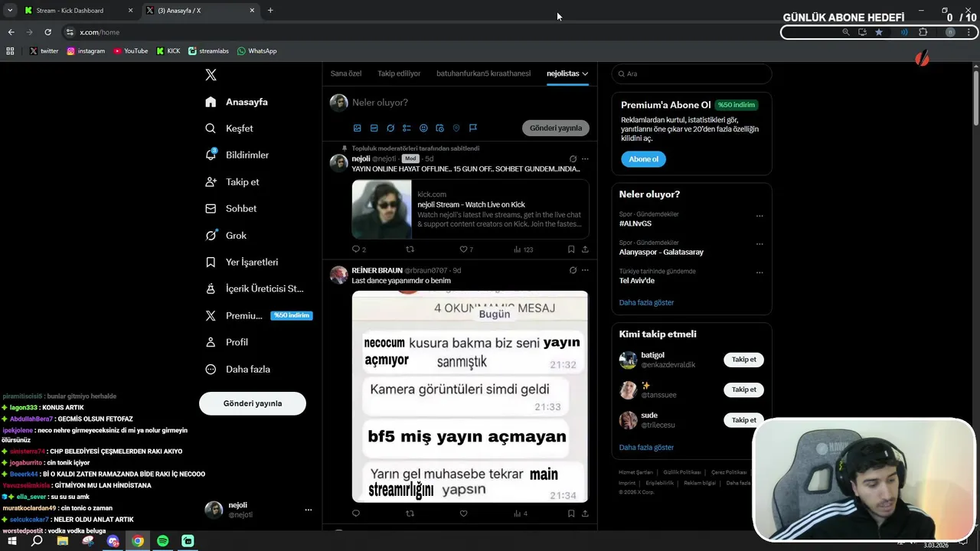Image resolution: width=980 pixels, height=551 pixels.
Task: Bookmark this page with star icon
Action: (x=879, y=32)
